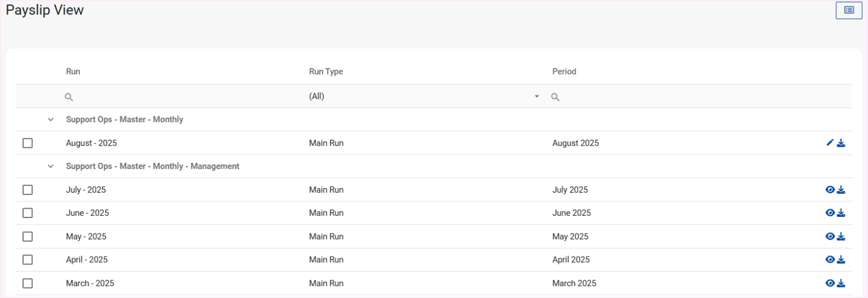The width and height of the screenshot is (868, 298).
Task: View the March 2025 payslip
Action: [x=830, y=283]
